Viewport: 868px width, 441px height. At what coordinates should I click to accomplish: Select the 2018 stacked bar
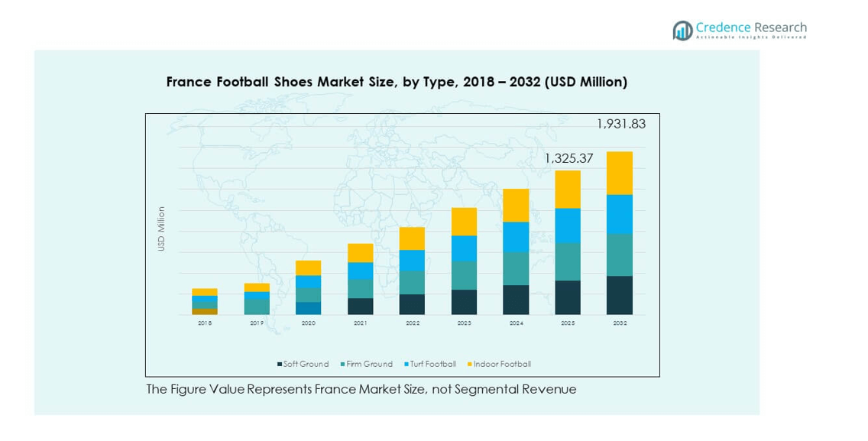pyautogui.click(x=205, y=301)
